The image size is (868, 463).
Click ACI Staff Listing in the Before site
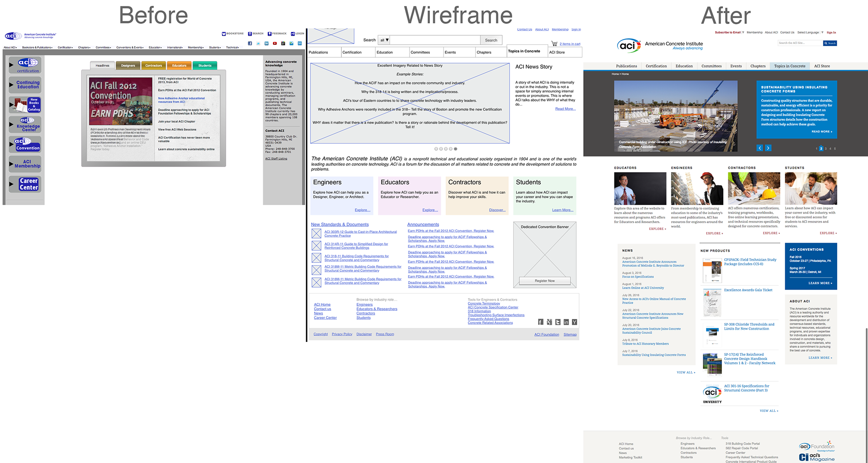click(x=276, y=159)
